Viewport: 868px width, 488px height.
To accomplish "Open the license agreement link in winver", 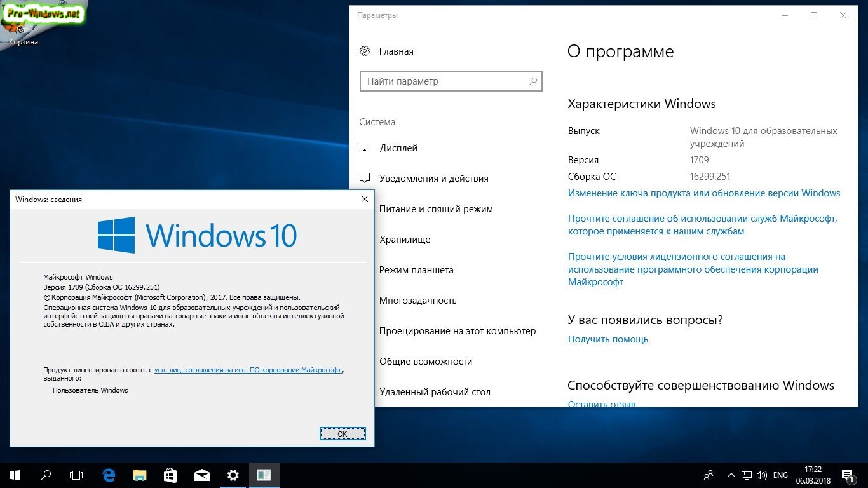I will tap(248, 370).
